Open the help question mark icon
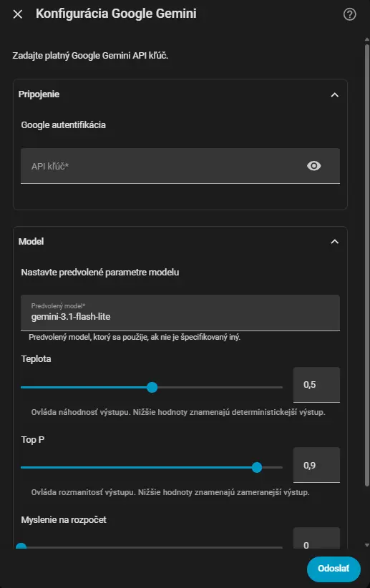The width and height of the screenshot is (370, 588). pos(349,14)
